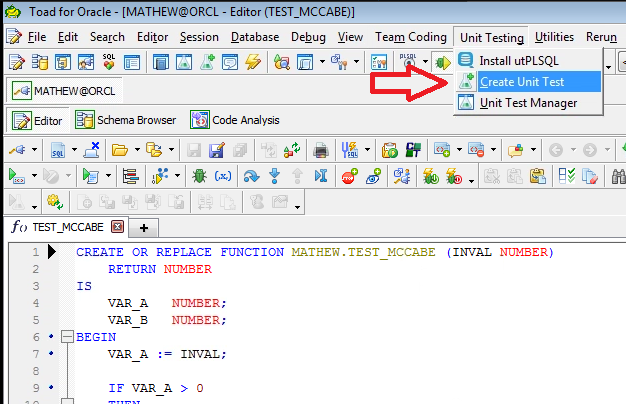The width and height of the screenshot is (626, 404).
Task: Select the Editor window tab
Action: coord(37,121)
